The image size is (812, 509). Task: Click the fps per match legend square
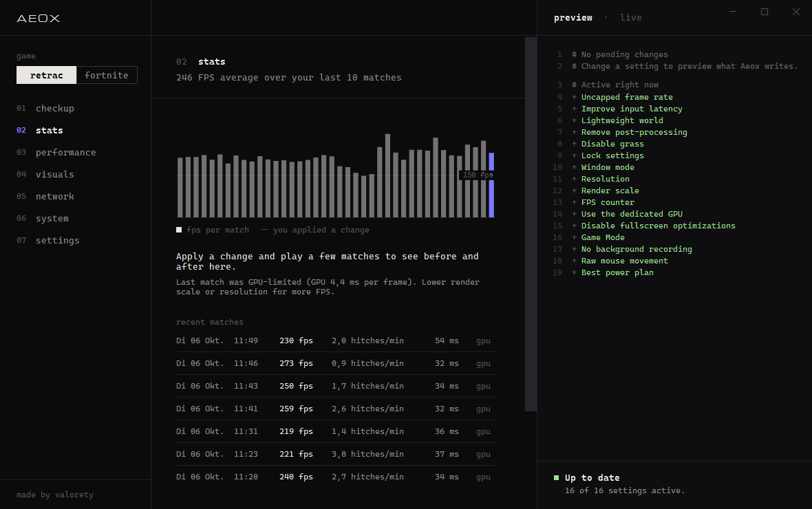[179, 230]
